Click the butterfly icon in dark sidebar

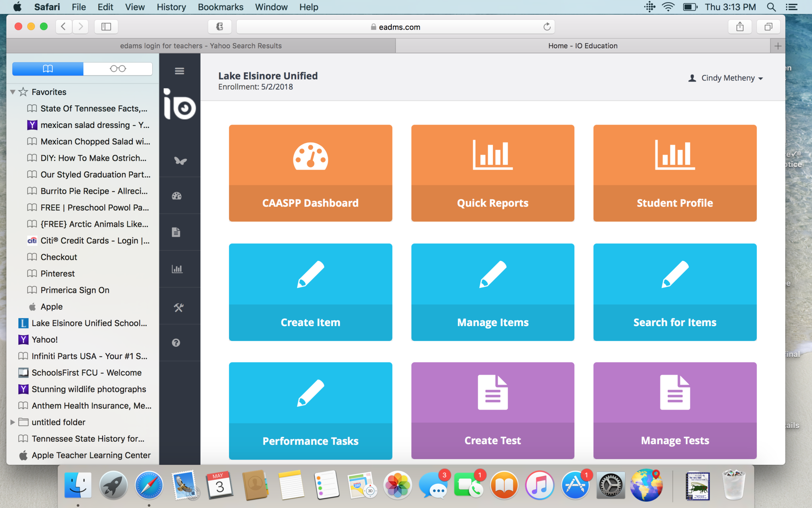(180, 161)
